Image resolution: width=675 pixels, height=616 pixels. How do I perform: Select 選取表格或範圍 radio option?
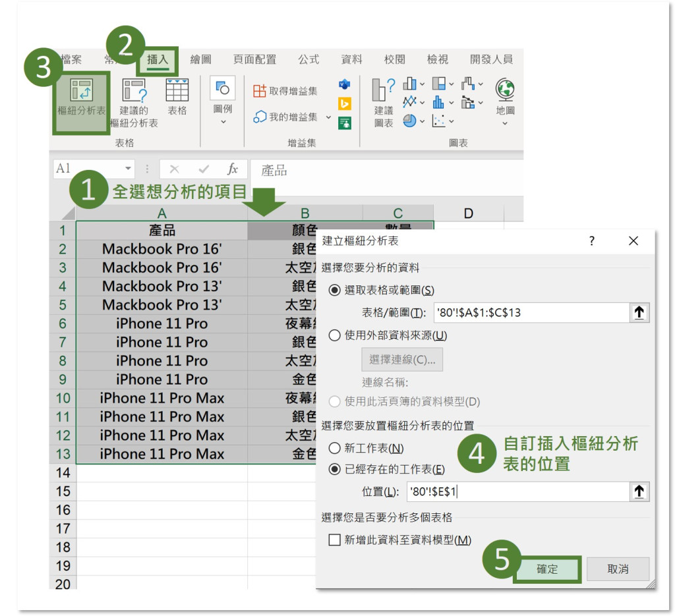[x=334, y=290]
